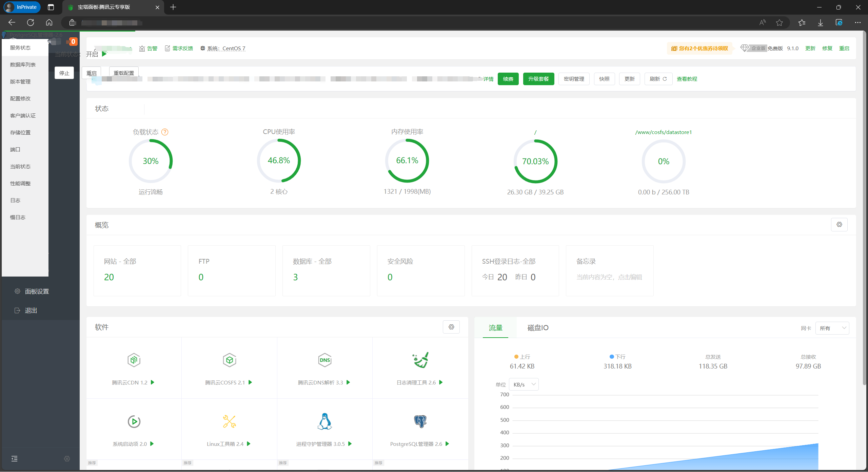868x472 pixels.
Task: Toggle 系统启动项 2.0 play arrow
Action: tap(152, 444)
